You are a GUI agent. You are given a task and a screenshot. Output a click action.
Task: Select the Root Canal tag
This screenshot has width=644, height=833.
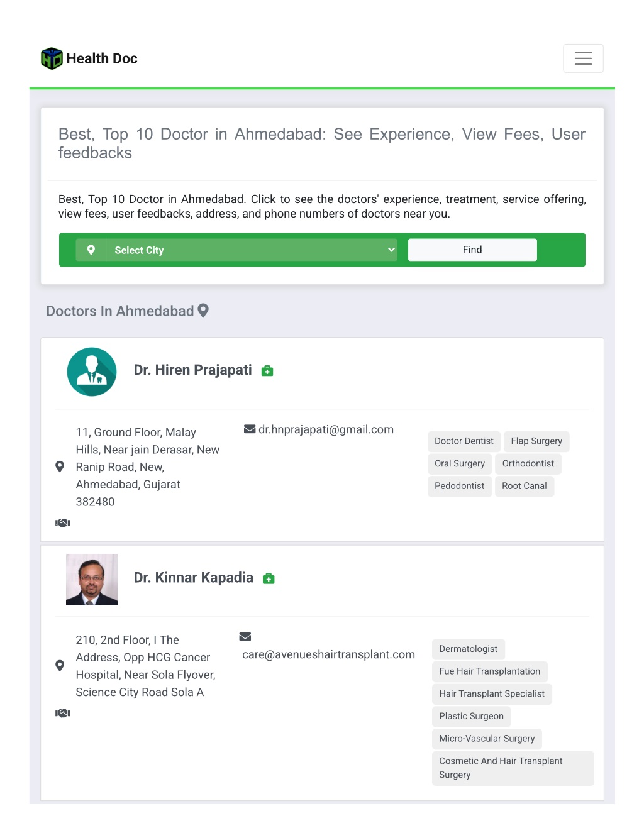pos(525,486)
